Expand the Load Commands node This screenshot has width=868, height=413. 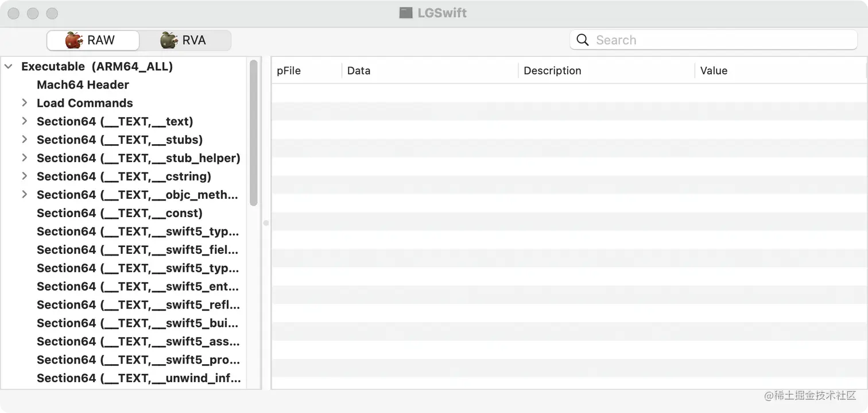pos(25,103)
